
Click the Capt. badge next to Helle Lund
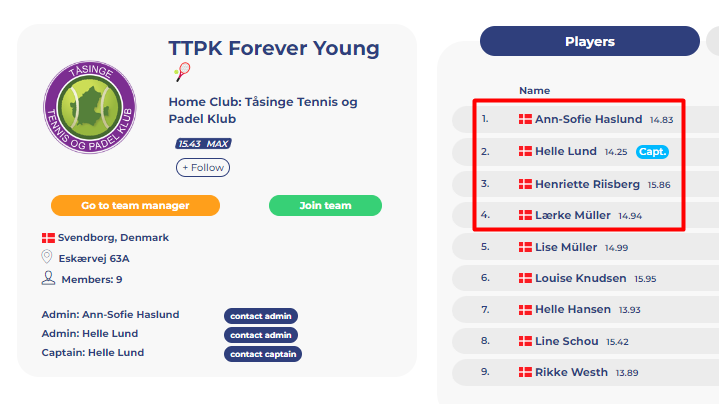(x=652, y=152)
